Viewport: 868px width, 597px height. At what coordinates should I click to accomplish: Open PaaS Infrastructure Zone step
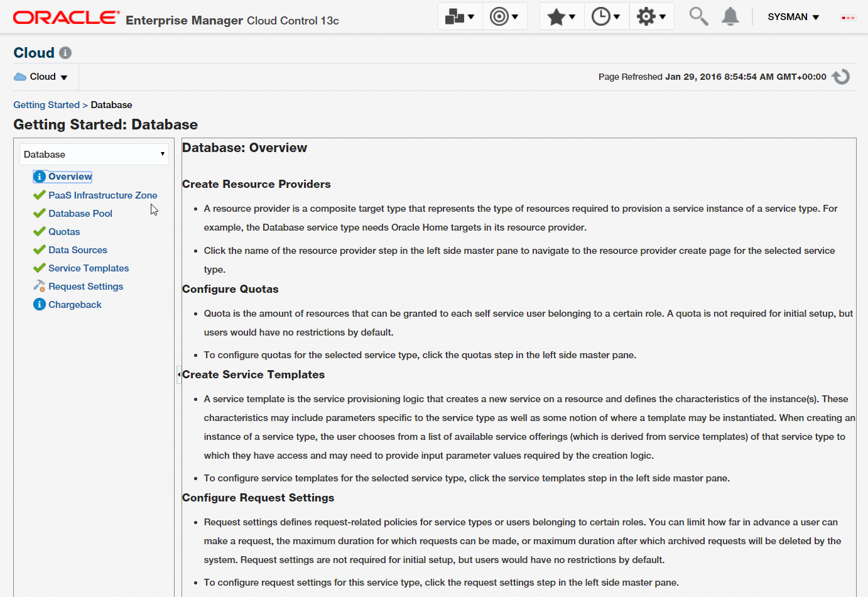(103, 195)
